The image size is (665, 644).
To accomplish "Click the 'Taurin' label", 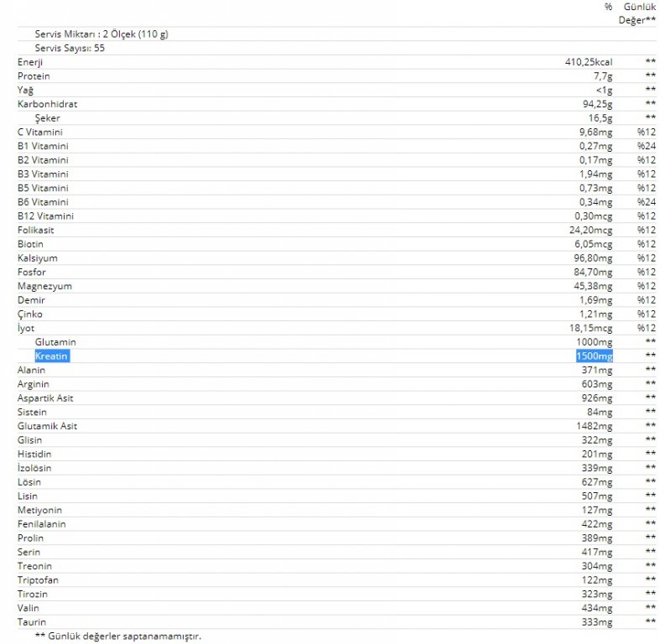I will [x=31, y=621].
